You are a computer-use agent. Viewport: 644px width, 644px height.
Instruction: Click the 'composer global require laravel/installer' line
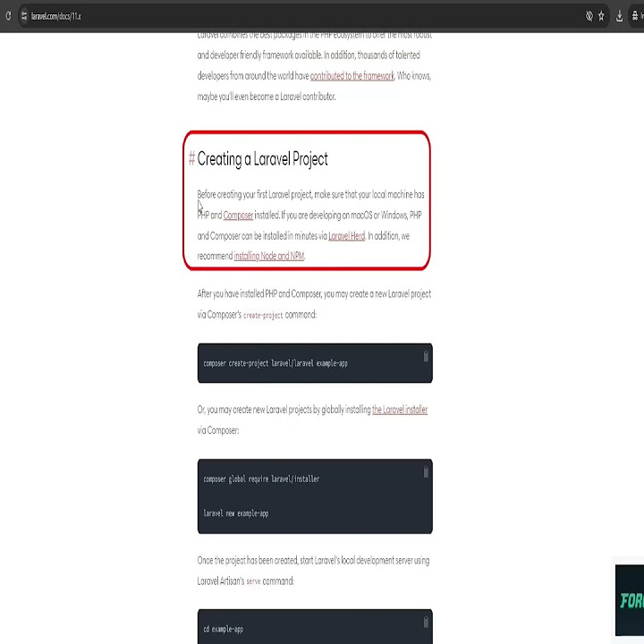tap(261, 479)
